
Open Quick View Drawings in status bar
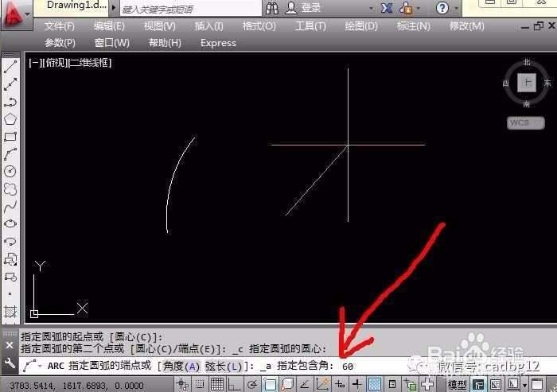click(496, 385)
